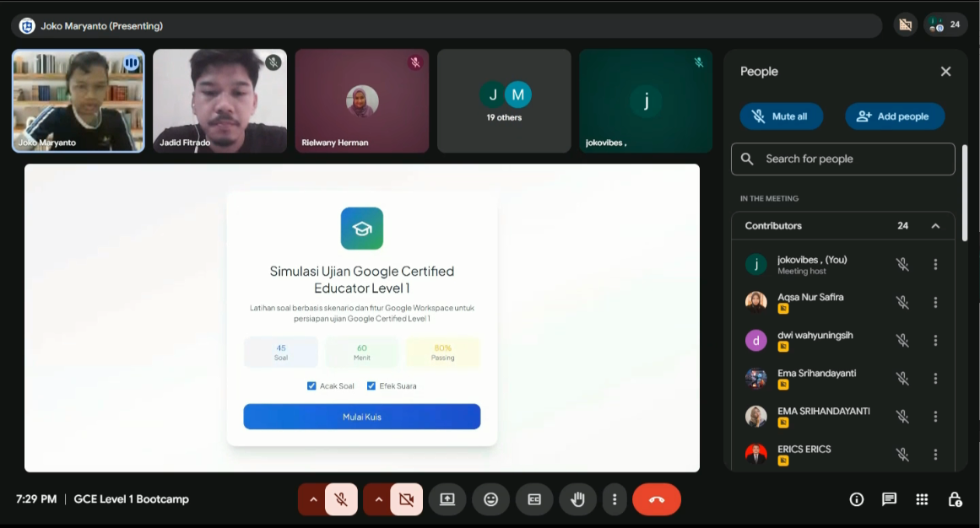Collapse the Contributors section
This screenshot has height=528, width=980.
[x=935, y=225]
